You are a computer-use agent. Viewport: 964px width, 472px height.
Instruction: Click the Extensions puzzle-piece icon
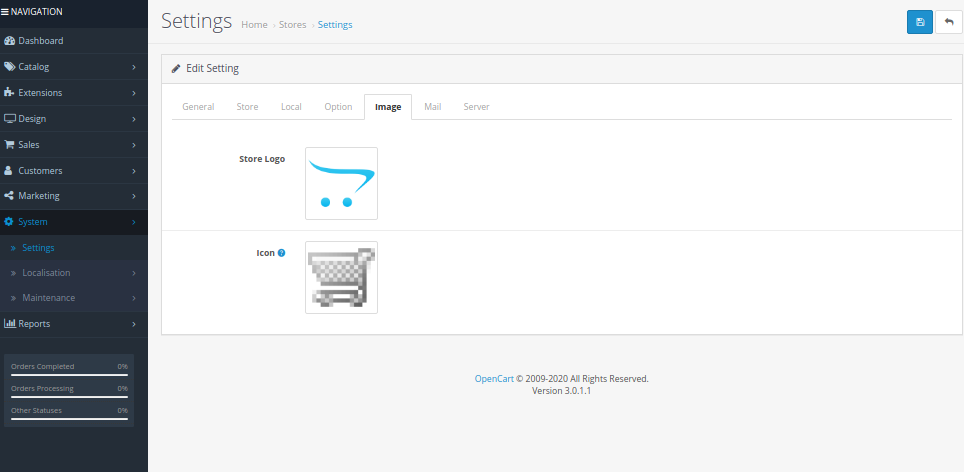(9, 92)
